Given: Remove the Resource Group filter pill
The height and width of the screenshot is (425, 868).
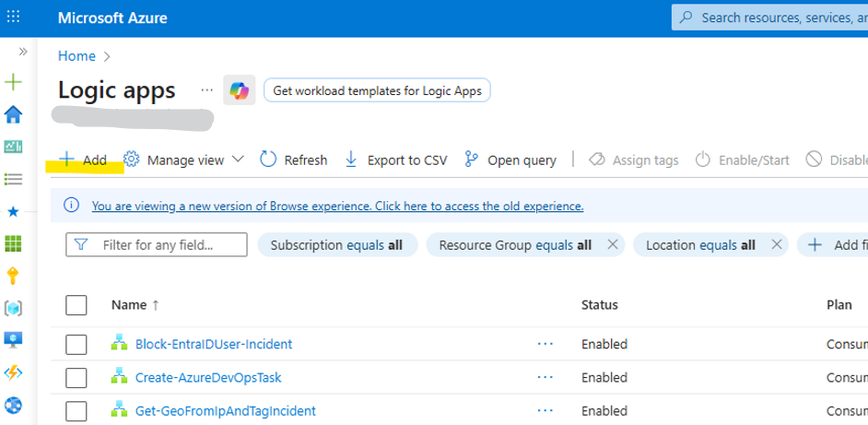Looking at the screenshot, I should click(612, 245).
